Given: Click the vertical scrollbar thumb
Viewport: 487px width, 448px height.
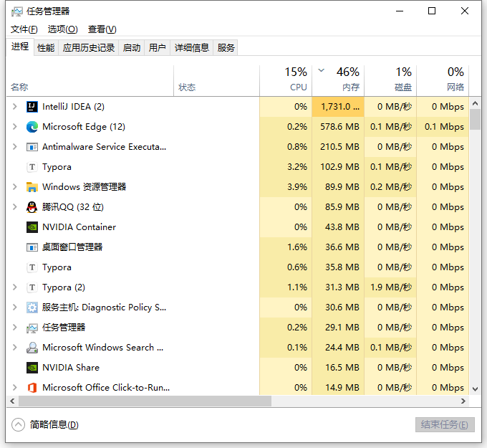Looking at the screenshot, I should 475,120.
